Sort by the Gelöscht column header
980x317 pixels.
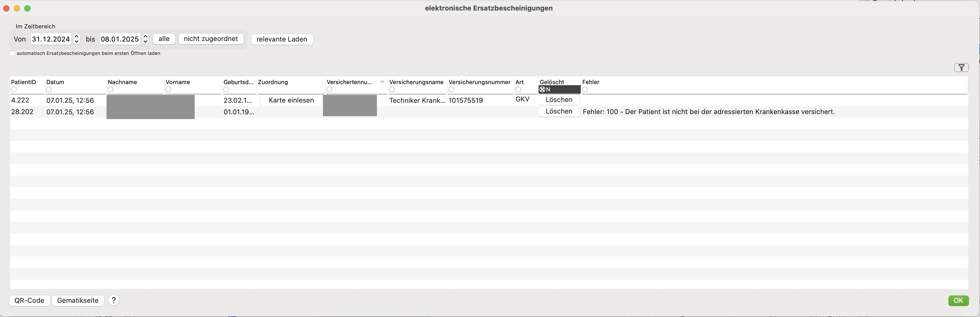[x=552, y=82]
